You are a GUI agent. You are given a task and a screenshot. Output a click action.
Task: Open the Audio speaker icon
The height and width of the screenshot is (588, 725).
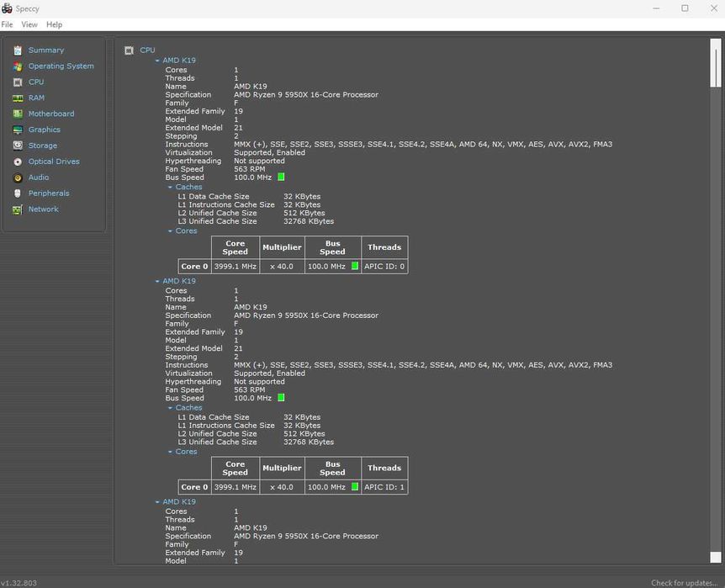[x=18, y=177]
